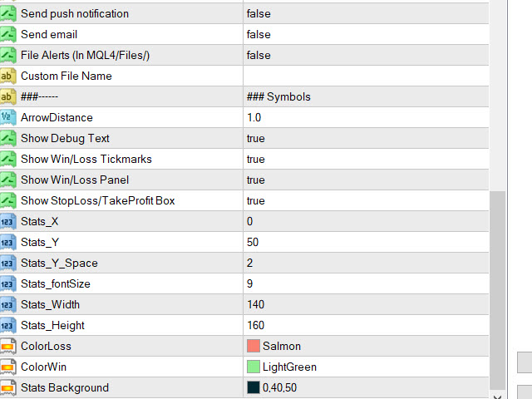The width and height of the screenshot is (532, 399).
Task: Open the ColorWin LightGreen value dropdown
Action: pyautogui.click(x=366, y=367)
